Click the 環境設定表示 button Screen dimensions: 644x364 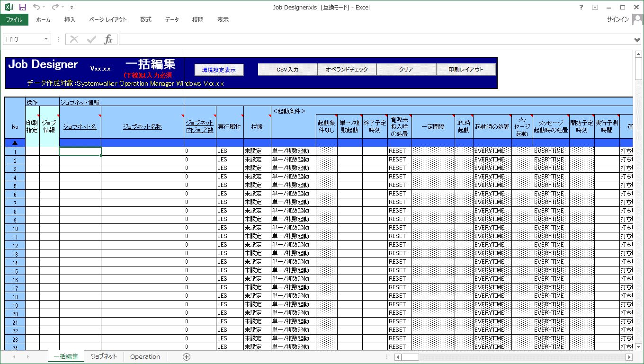click(219, 70)
